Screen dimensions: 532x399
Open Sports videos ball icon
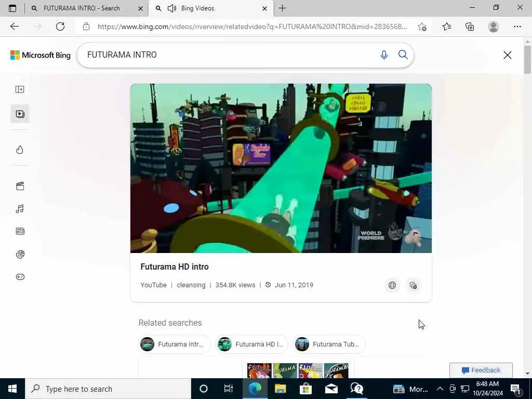(x=20, y=254)
